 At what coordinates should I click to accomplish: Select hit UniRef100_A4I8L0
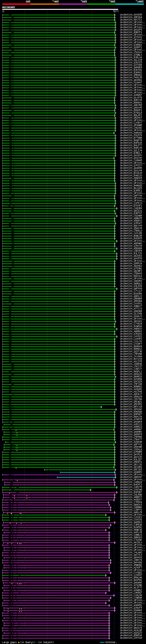pos(131,543)
